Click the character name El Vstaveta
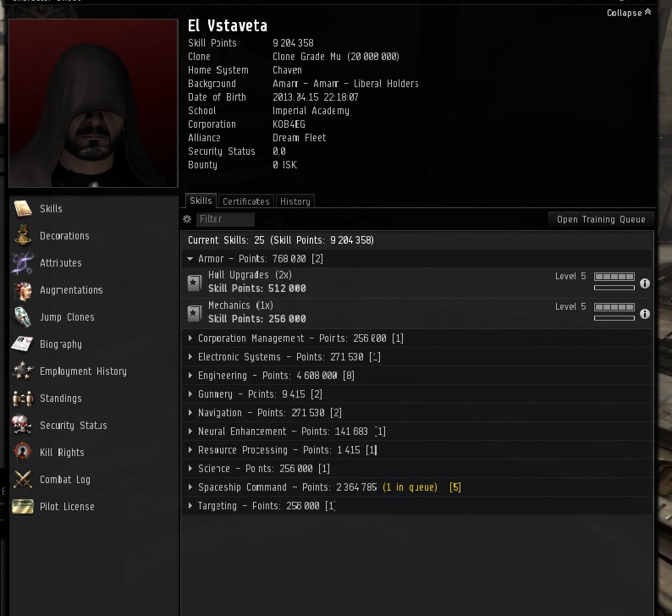This screenshot has width=672, height=616. (x=228, y=26)
